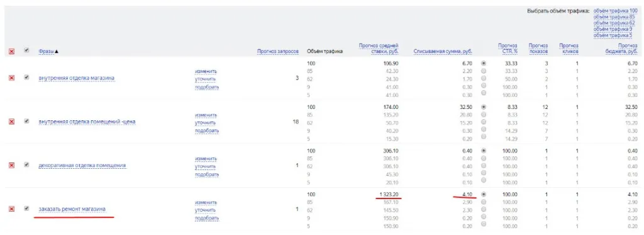Click charged amount value '4.10' in Списываемая сумма

467,194
